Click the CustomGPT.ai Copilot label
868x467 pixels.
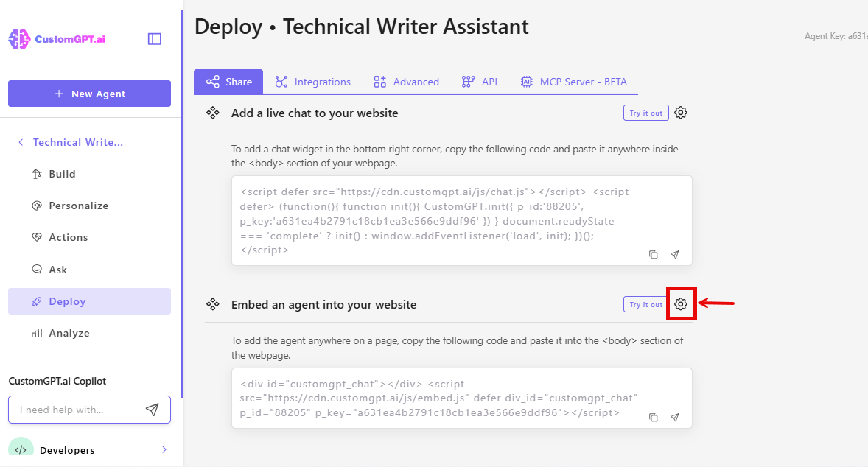click(x=57, y=381)
